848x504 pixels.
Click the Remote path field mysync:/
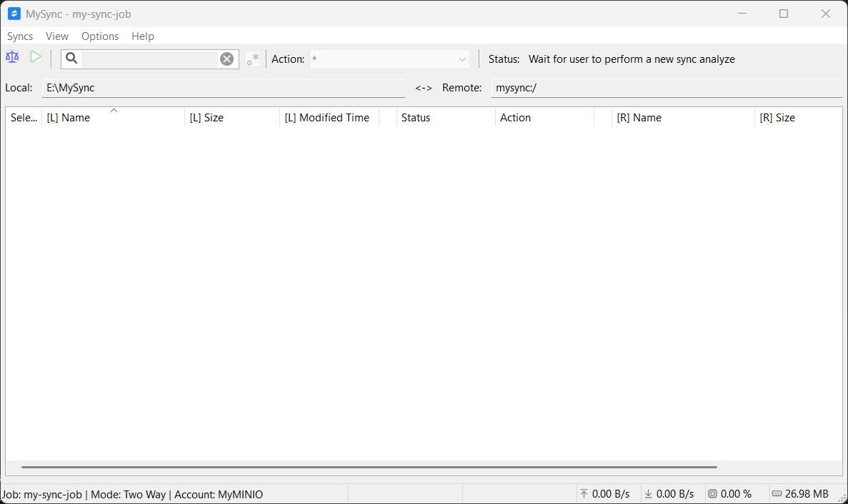tap(667, 88)
